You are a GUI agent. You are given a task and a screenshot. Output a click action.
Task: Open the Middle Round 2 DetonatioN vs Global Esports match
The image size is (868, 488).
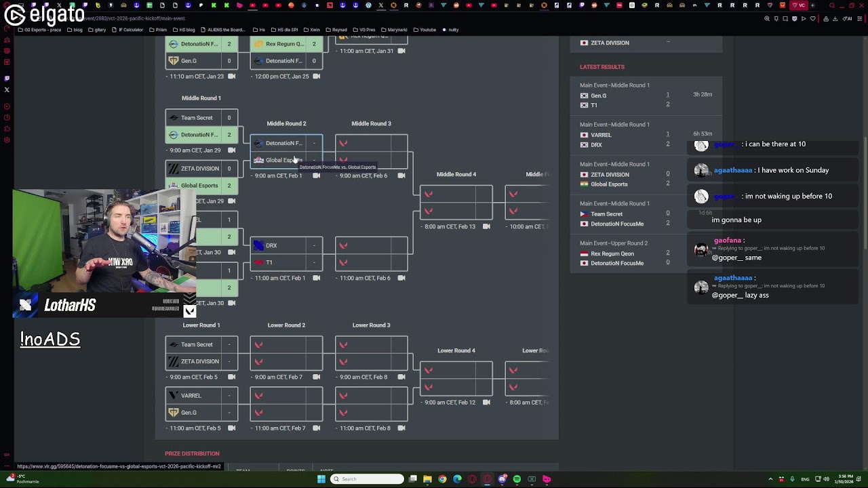coord(286,152)
